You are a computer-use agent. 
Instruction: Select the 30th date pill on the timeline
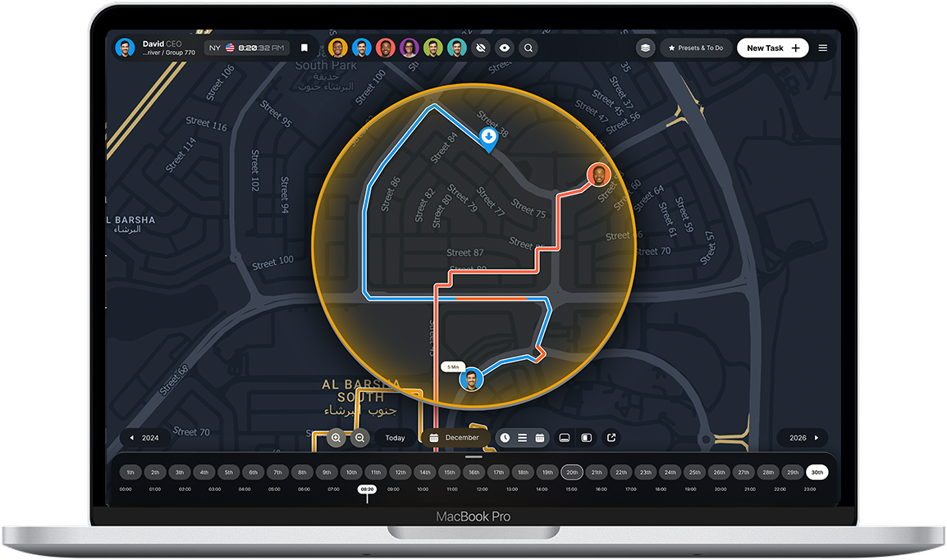[x=817, y=472]
